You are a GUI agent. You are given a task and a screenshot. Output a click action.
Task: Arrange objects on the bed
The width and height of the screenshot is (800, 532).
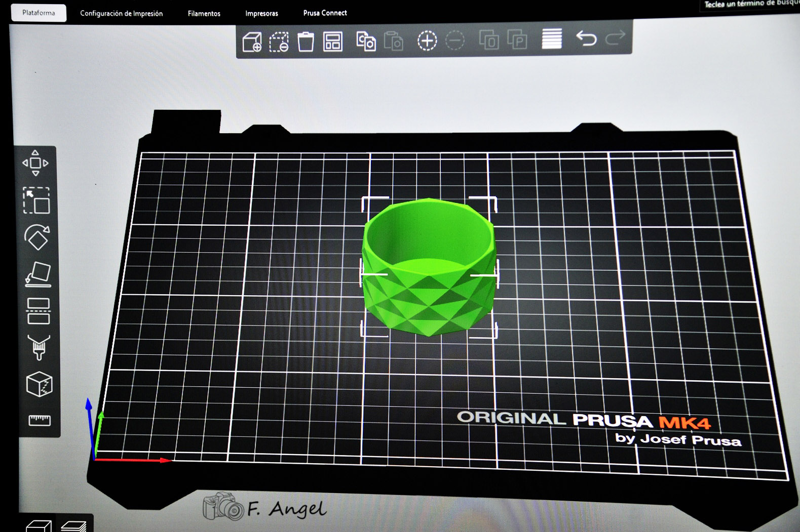click(x=333, y=42)
